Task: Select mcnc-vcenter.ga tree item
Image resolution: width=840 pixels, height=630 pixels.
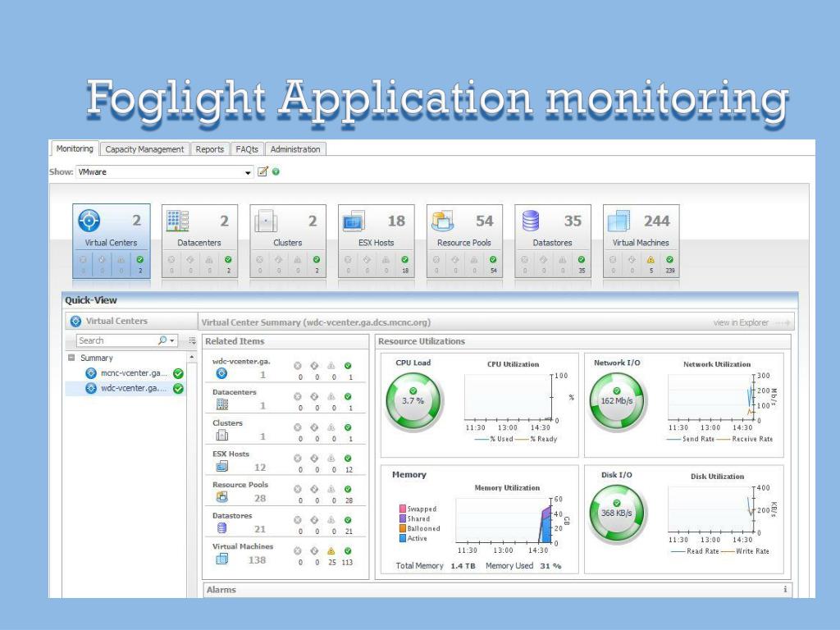Action: tap(134, 373)
